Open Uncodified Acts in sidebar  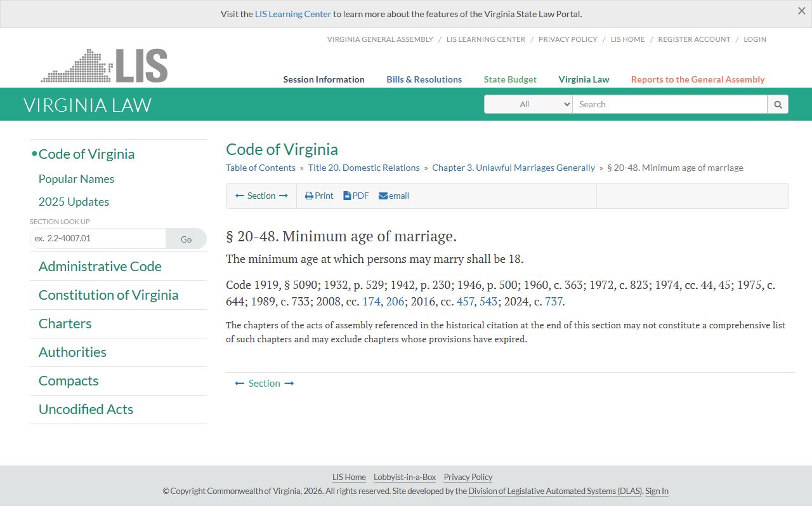point(86,410)
